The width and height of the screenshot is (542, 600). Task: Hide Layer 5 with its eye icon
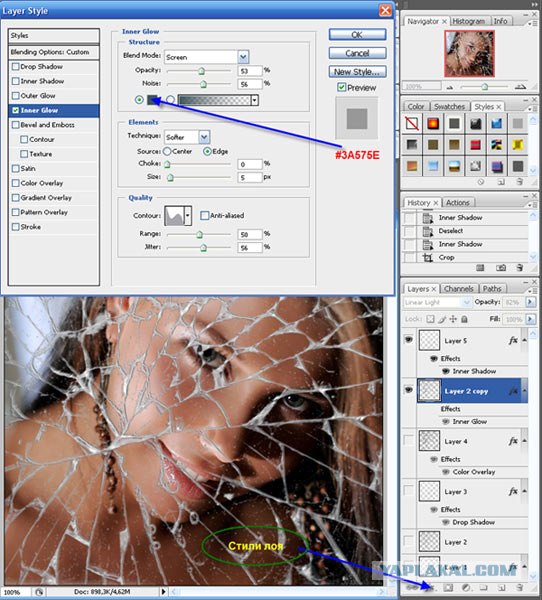pos(409,339)
